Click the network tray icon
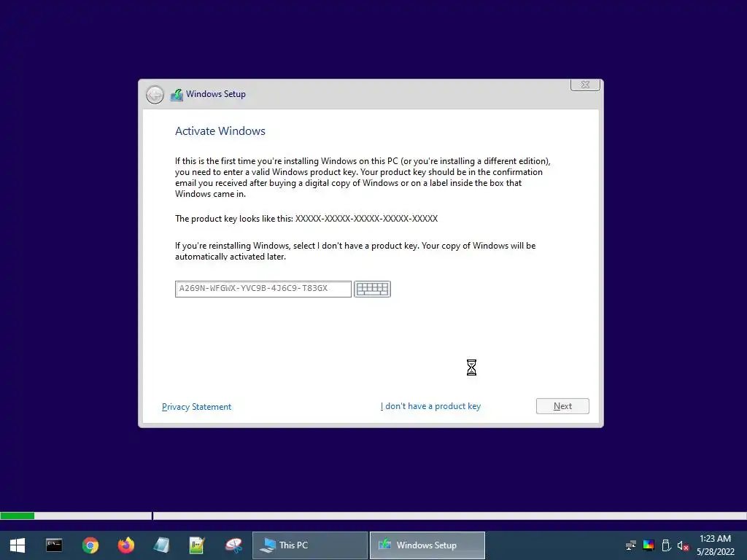The width and height of the screenshot is (747, 560). point(631,545)
